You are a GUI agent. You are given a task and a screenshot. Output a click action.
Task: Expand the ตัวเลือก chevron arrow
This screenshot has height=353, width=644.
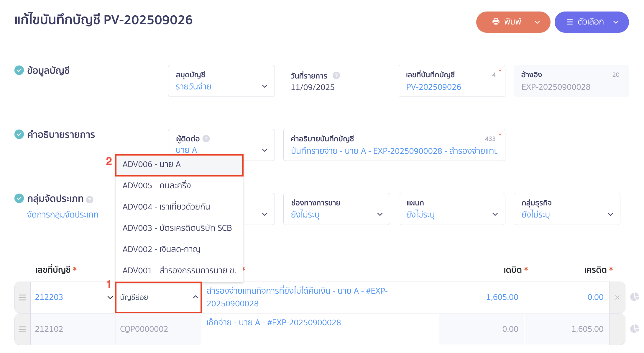[x=616, y=22]
